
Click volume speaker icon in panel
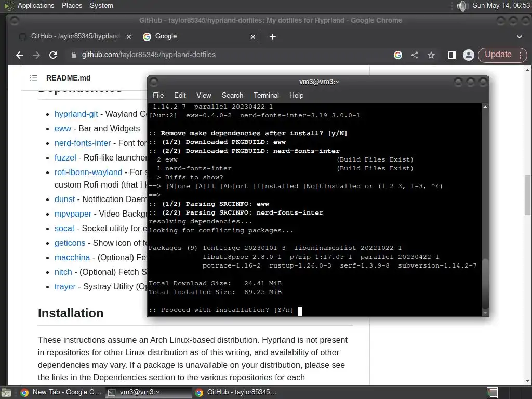[462, 6]
